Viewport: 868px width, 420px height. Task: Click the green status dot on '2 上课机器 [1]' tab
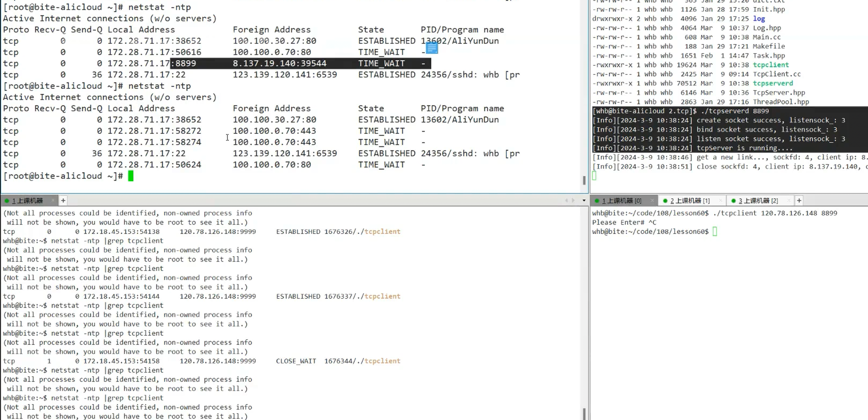[665, 201]
